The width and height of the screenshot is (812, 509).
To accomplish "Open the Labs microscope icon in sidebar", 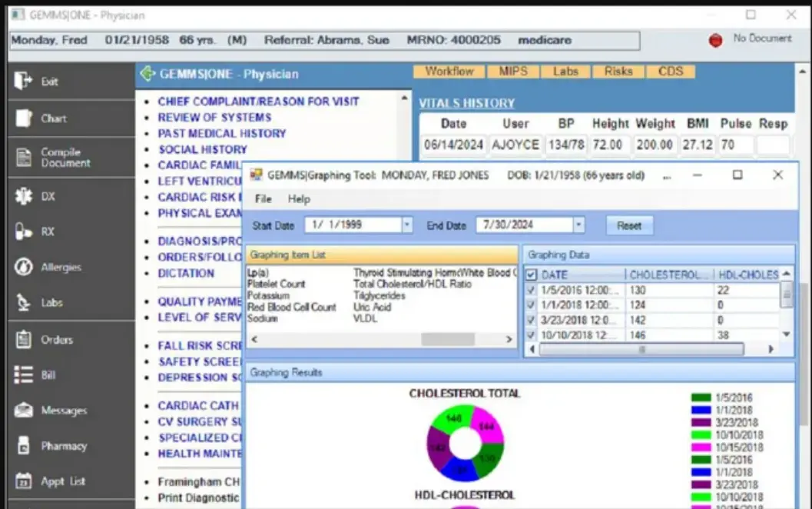I will point(23,302).
